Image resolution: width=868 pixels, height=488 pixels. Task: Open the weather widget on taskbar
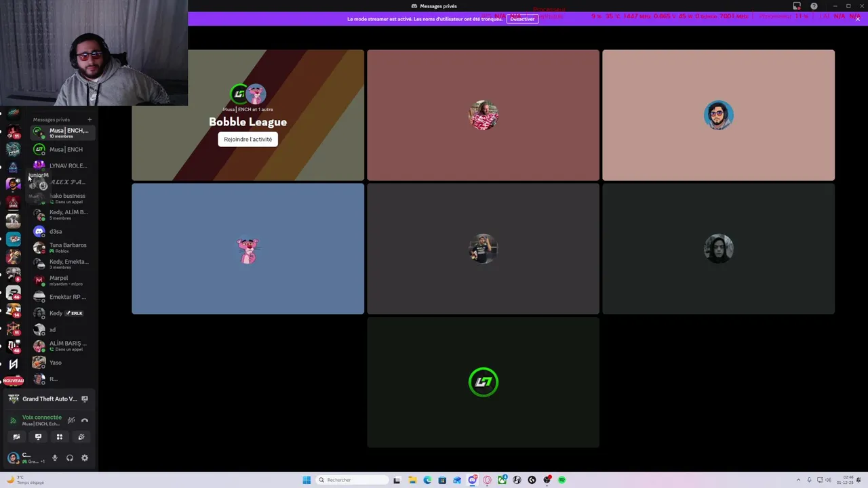[x=26, y=480]
